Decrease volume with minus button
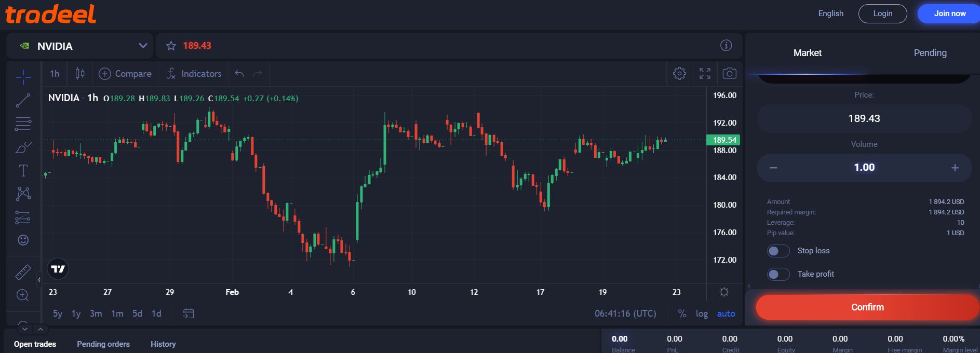This screenshot has height=353, width=980. [773, 168]
